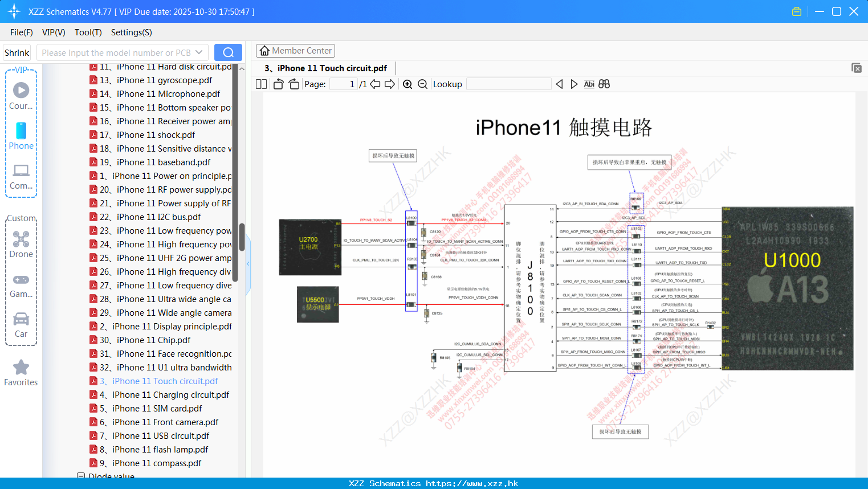Open the Courses category in sidebar
The height and width of the screenshot is (489, 868).
click(x=21, y=96)
